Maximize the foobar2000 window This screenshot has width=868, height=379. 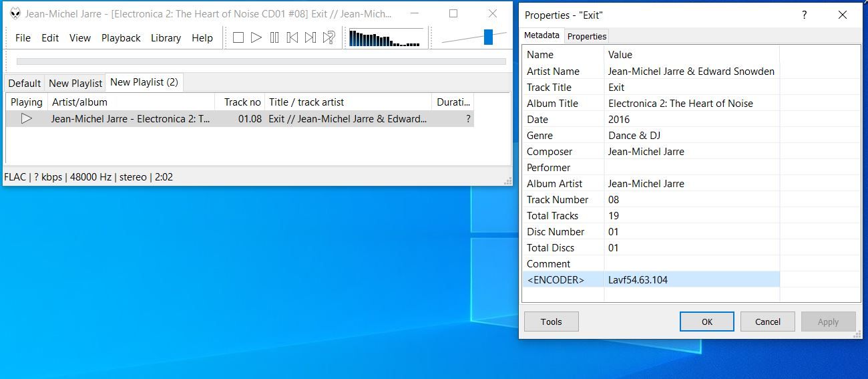click(x=453, y=13)
